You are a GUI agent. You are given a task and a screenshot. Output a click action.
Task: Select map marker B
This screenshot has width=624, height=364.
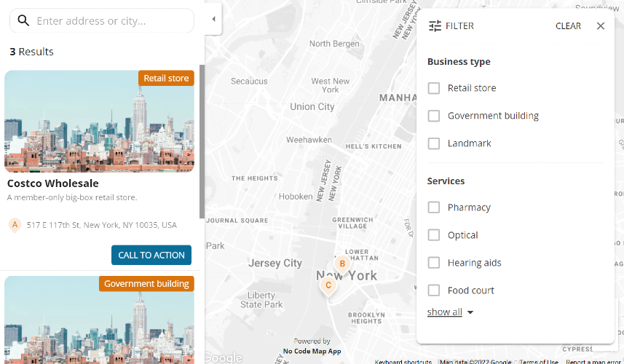342,264
